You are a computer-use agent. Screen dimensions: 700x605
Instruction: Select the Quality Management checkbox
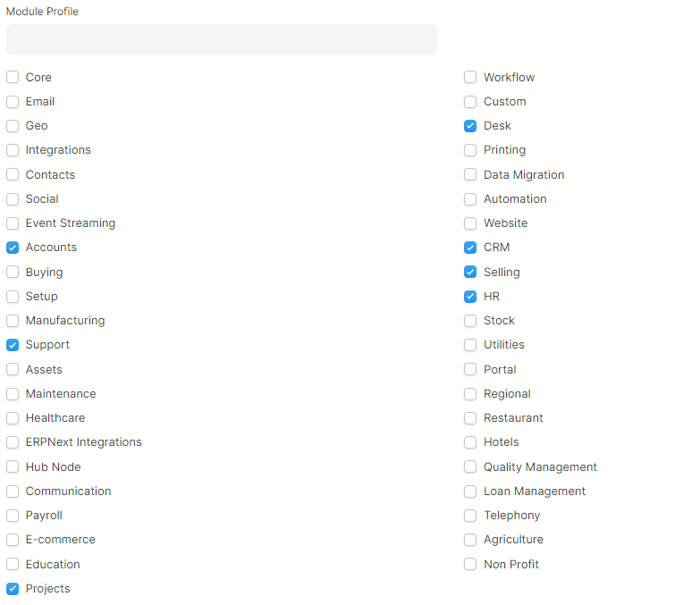point(470,466)
